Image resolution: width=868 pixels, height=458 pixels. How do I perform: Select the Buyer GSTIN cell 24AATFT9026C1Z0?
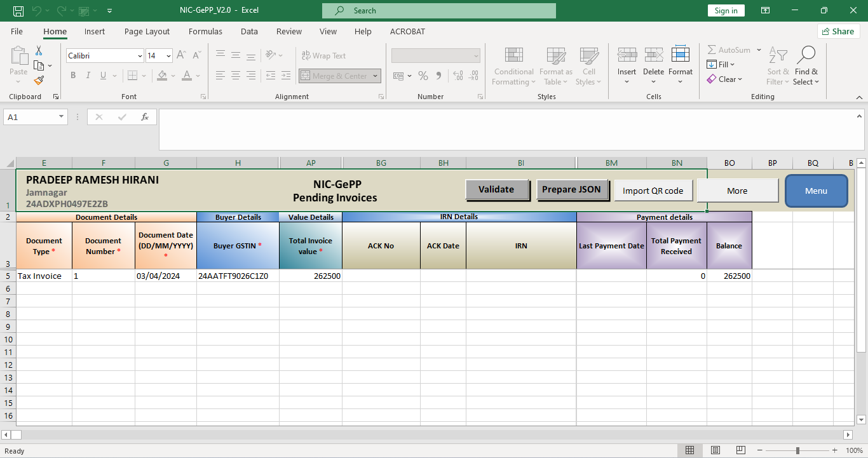pyautogui.click(x=237, y=276)
